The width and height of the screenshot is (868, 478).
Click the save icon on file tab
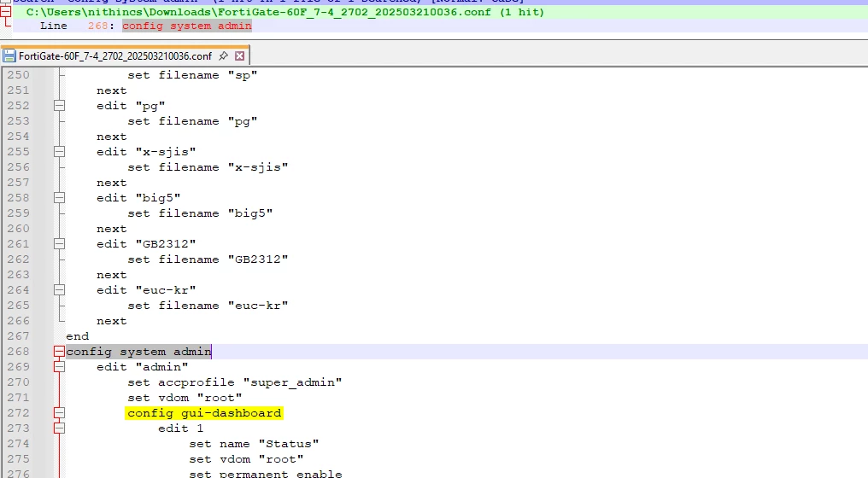click(x=10, y=56)
